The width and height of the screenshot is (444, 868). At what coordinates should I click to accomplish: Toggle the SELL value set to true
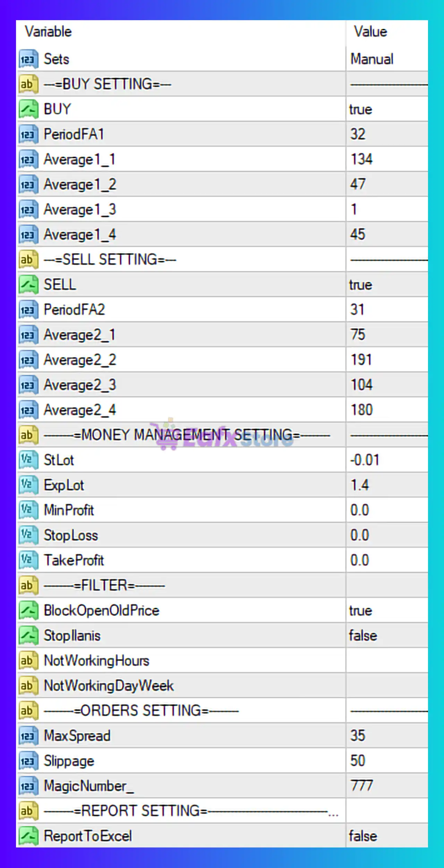[361, 285]
